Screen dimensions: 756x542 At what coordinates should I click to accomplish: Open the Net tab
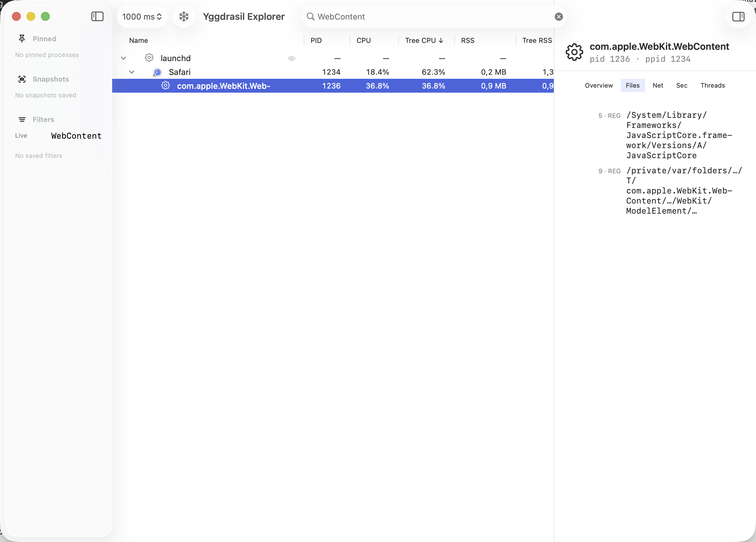tap(658, 85)
